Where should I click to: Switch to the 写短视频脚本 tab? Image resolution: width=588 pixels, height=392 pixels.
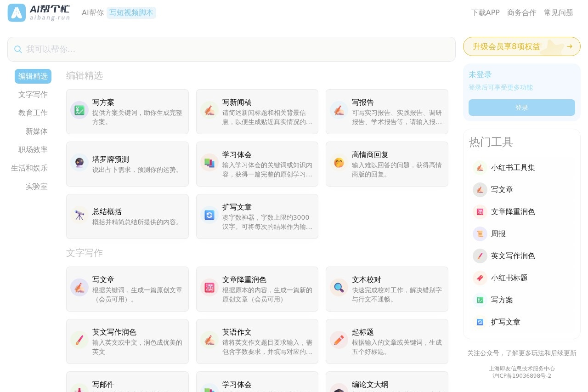click(131, 13)
